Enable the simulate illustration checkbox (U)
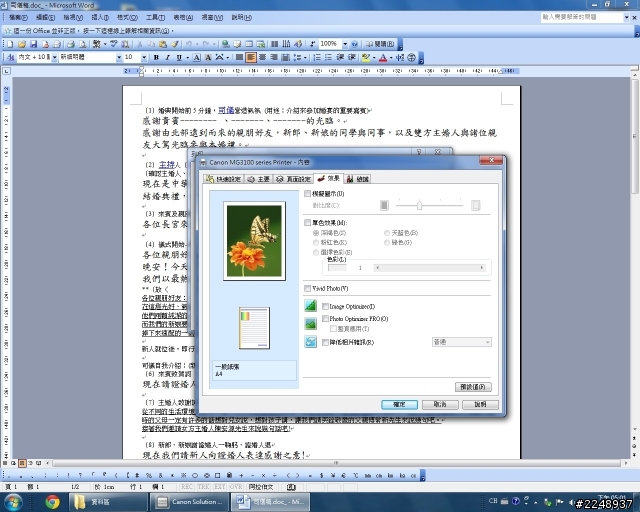Screen dimensions: 640x512 tap(307, 194)
